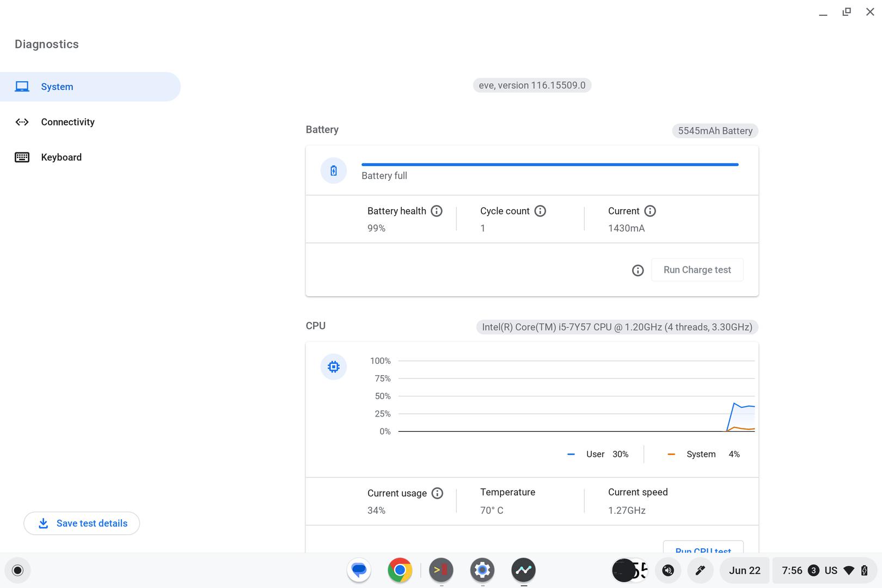Click the Wi-Fi status icon in tray
882x588 pixels.
[849, 571]
